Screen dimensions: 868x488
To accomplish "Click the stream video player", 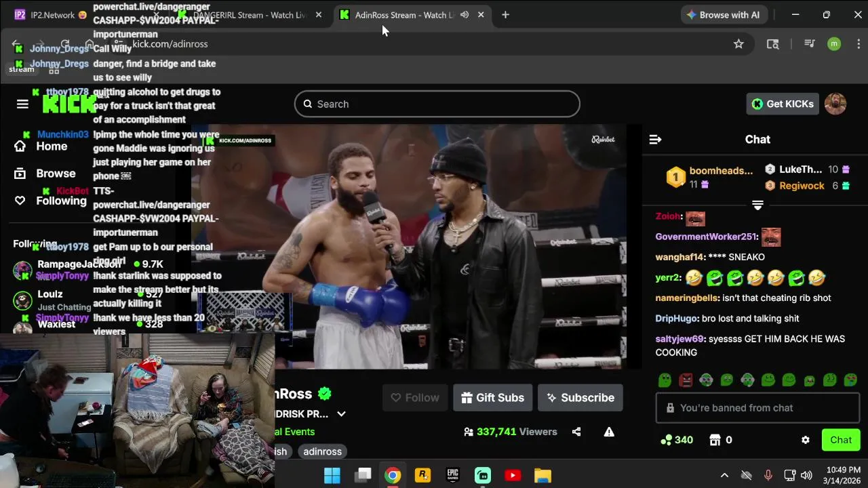I will point(408,247).
